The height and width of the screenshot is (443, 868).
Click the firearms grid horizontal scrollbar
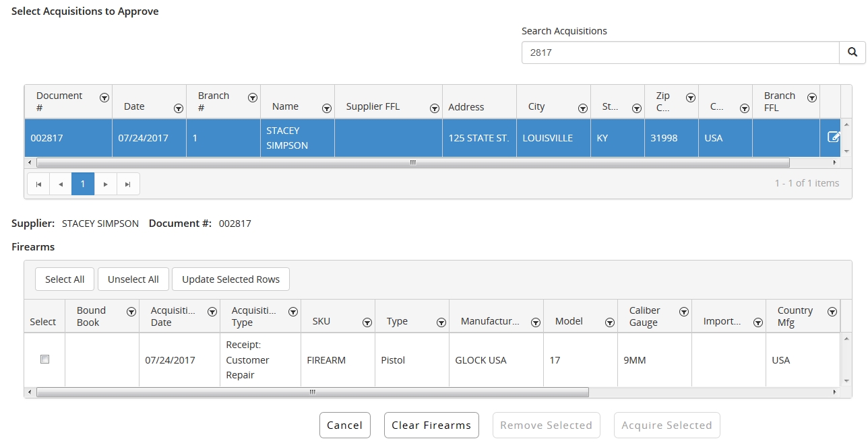click(313, 392)
